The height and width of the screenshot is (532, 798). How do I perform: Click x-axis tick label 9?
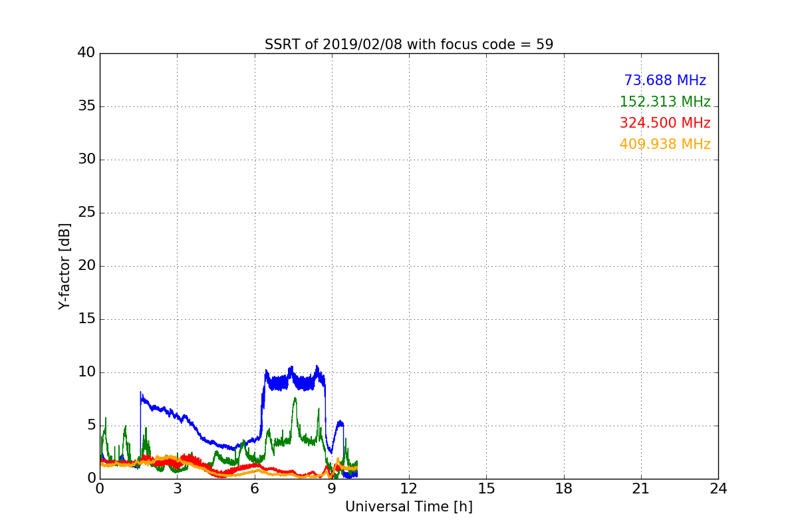[x=332, y=489]
